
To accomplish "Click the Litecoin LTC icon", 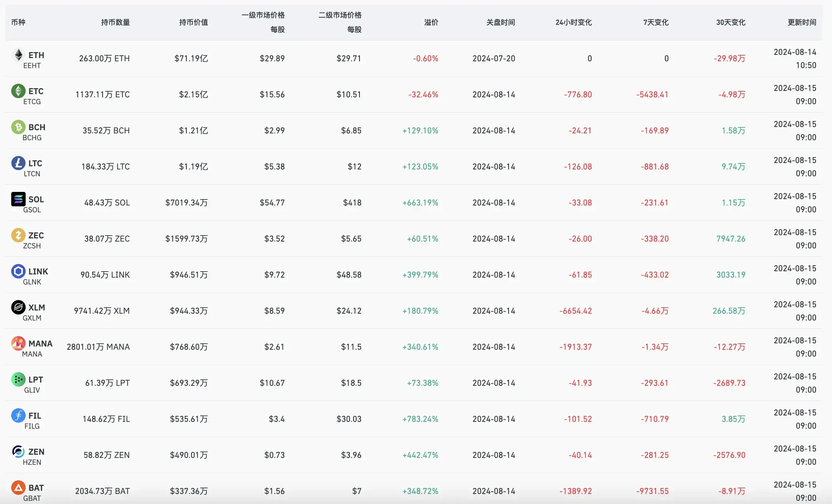I will point(18,163).
